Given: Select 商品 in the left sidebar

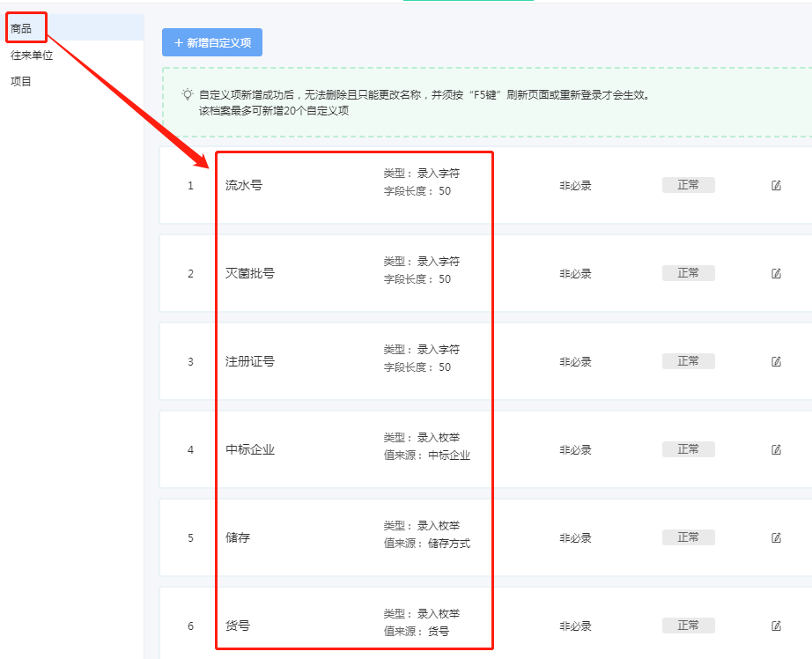Looking at the screenshot, I should (21, 28).
